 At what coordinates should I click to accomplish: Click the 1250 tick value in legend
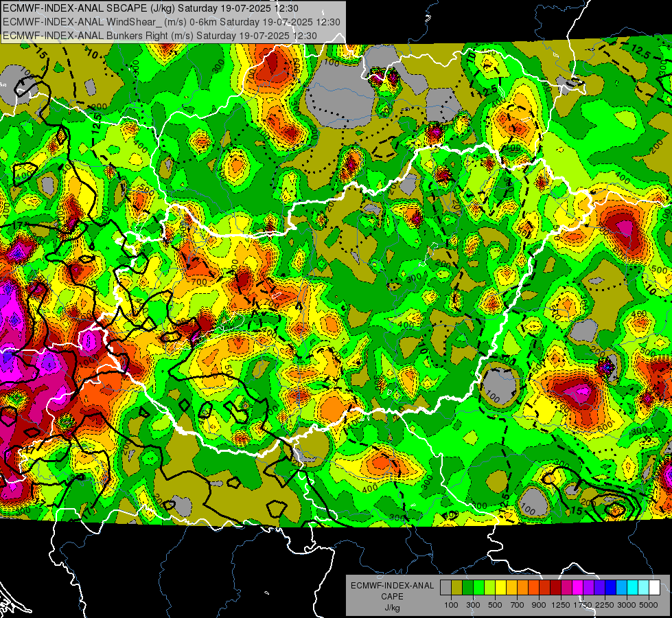(x=561, y=605)
